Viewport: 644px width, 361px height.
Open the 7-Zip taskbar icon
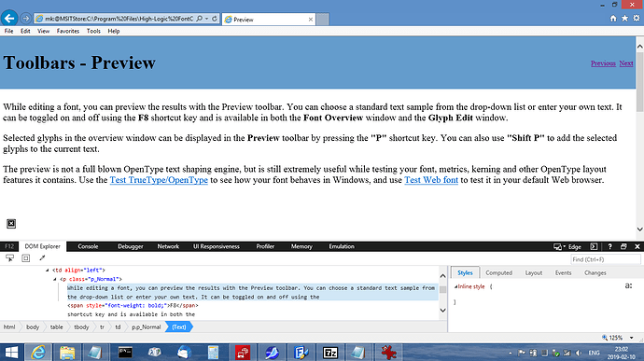[x=330, y=353]
